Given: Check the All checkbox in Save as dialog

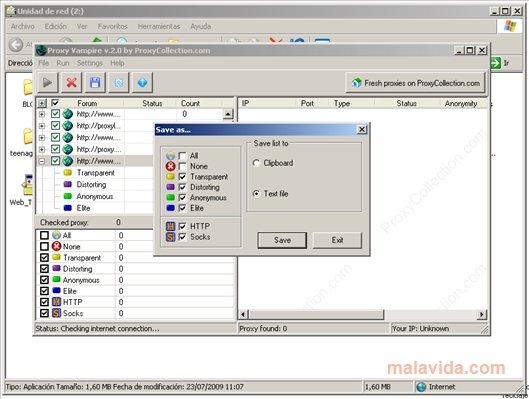Looking at the screenshot, I should point(183,156).
